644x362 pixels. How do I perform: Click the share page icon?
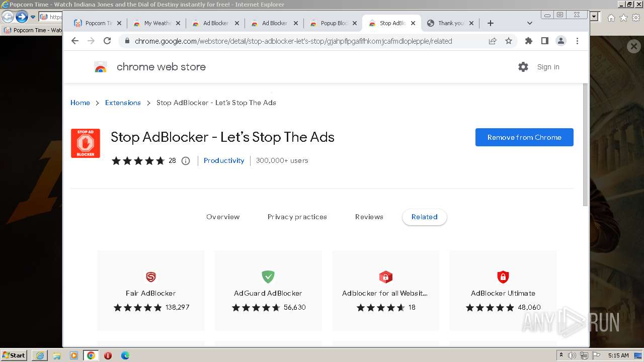point(493,41)
